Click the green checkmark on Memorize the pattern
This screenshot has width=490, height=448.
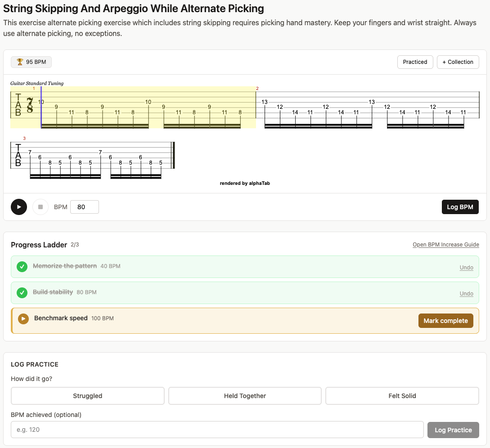pyautogui.click(x=22, y=267)
